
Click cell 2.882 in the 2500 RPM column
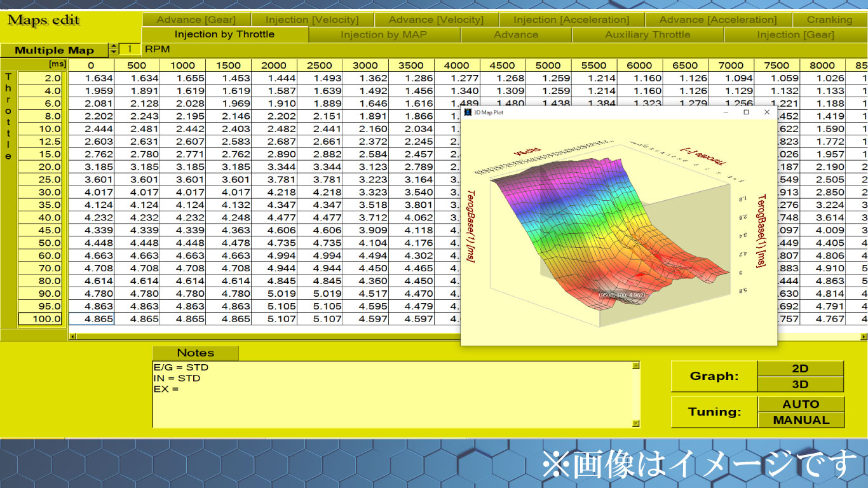[320, 154]
